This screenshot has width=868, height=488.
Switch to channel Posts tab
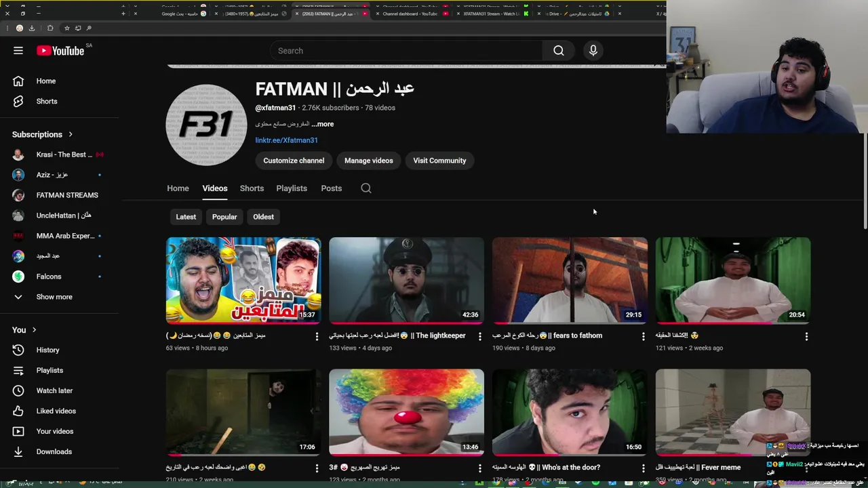pyautogui.click(x=332, y=188)
